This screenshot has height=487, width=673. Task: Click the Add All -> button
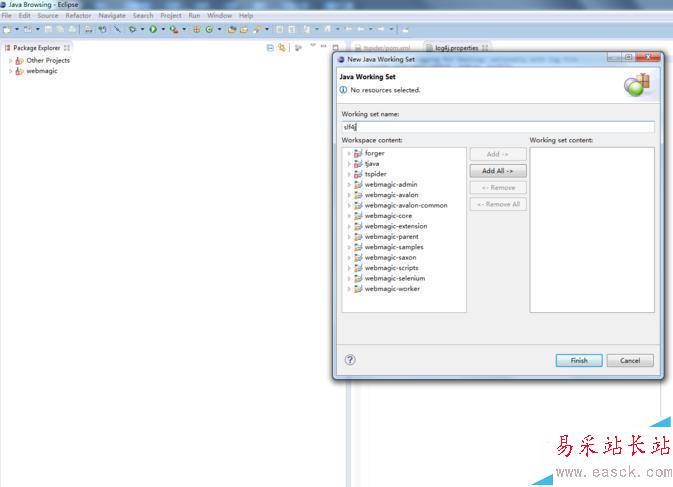(498, 171)
